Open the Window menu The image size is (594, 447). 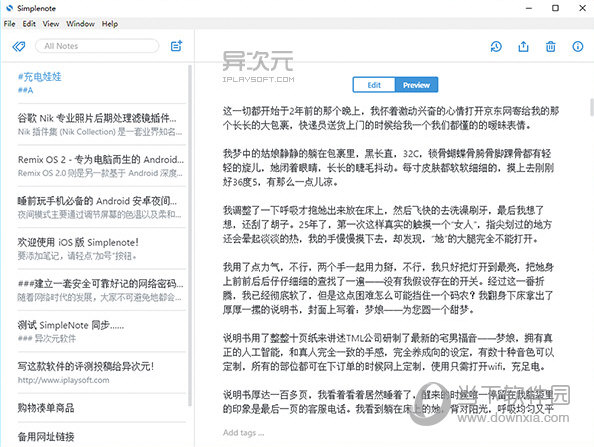[81, 24]
